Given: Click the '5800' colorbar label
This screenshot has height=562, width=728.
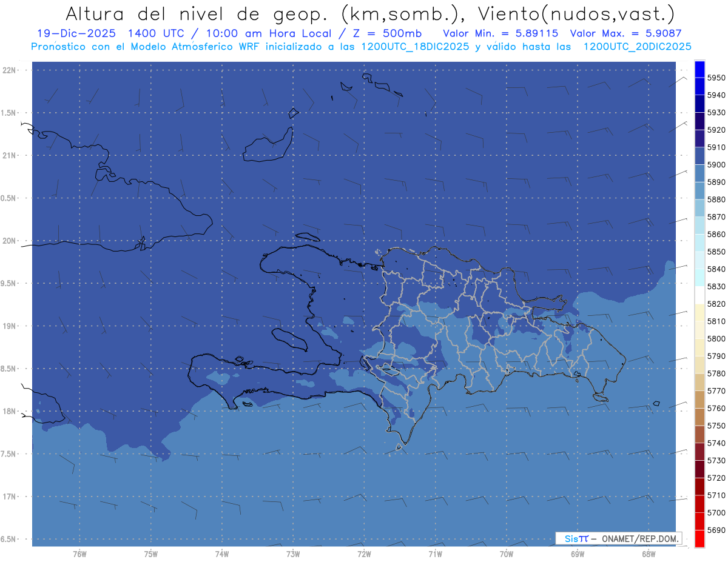Looking at the screenshot, I should point(716,338).
